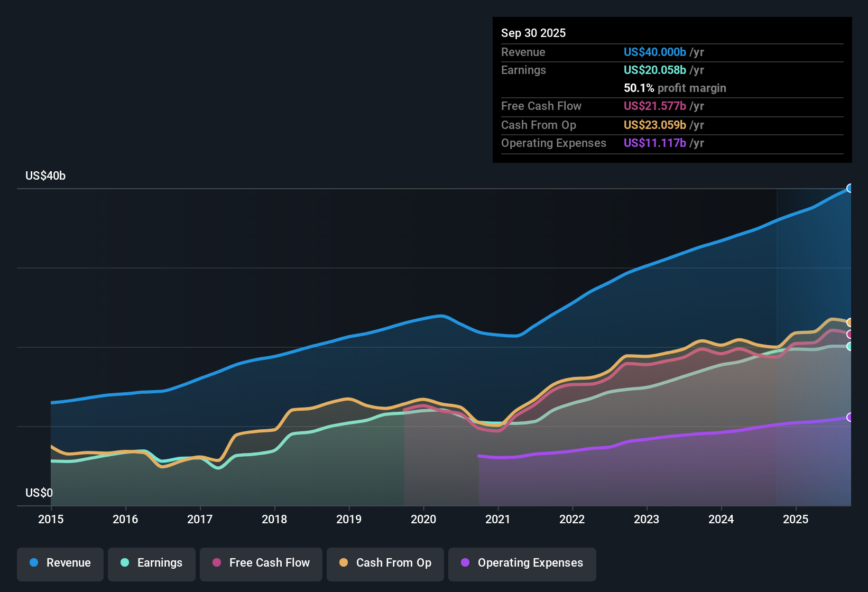868x592 pixels.
Task: Click the 50.1% profit margin text
Action: click(675, 88)
